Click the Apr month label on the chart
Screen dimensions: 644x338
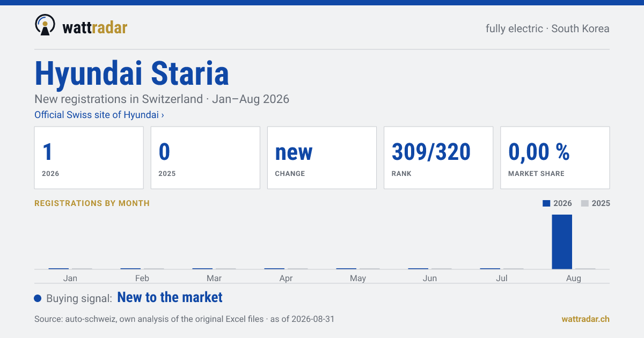click(x=286, y=278)
